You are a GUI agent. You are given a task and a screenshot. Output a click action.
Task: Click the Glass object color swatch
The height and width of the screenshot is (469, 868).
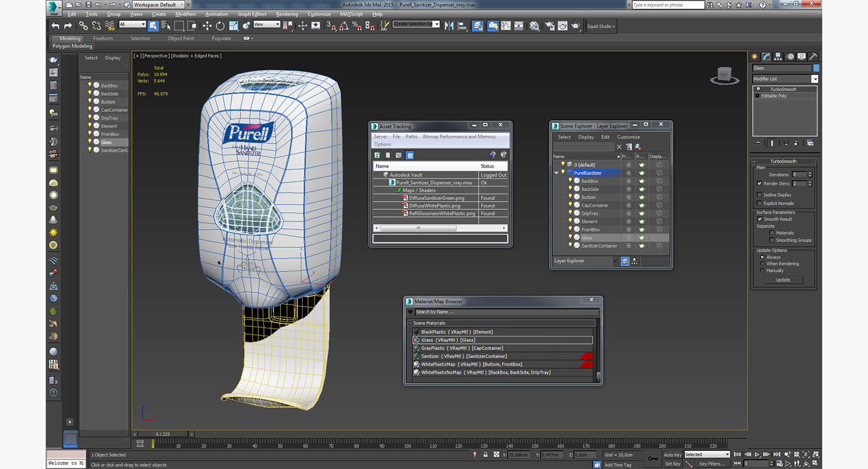[816, 68]
